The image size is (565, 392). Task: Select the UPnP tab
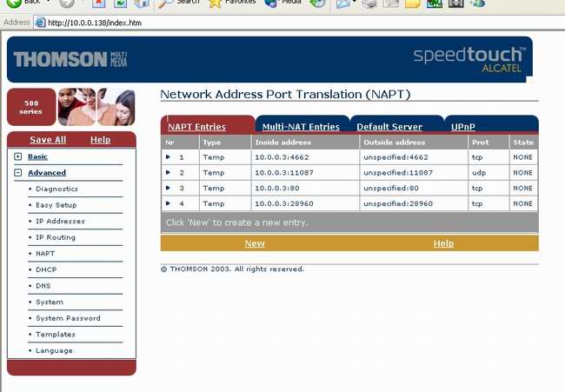[463, 127]
